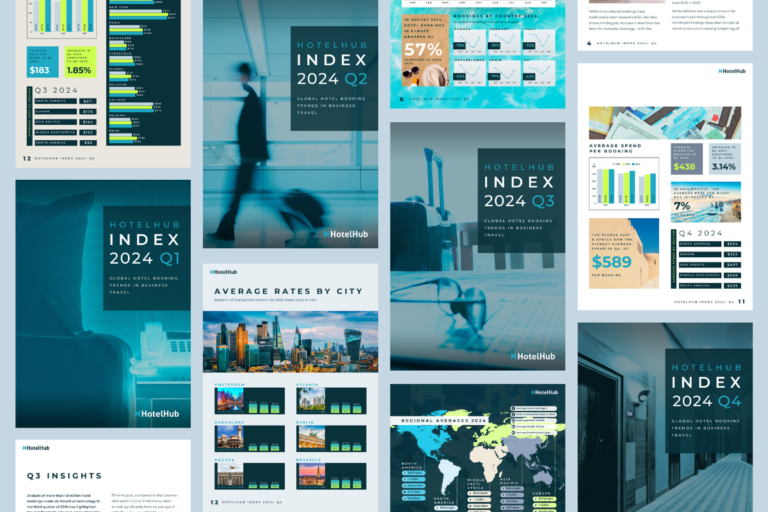This screenshot has height=512, width=768.
Task: Click HotelHub logo on Average Spend page
Action: (732, 71)
